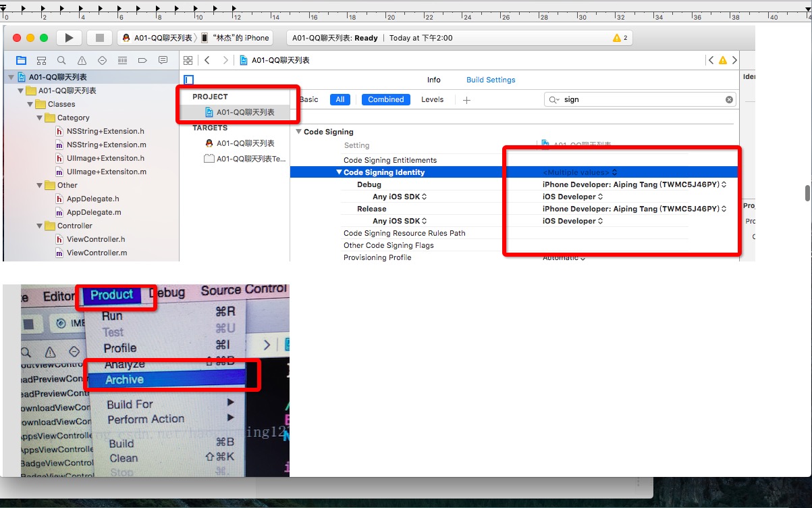The height and width of the screenshot is (508, 812).
Task: Click the search field containing 'sign'
Action: point(640,99)
